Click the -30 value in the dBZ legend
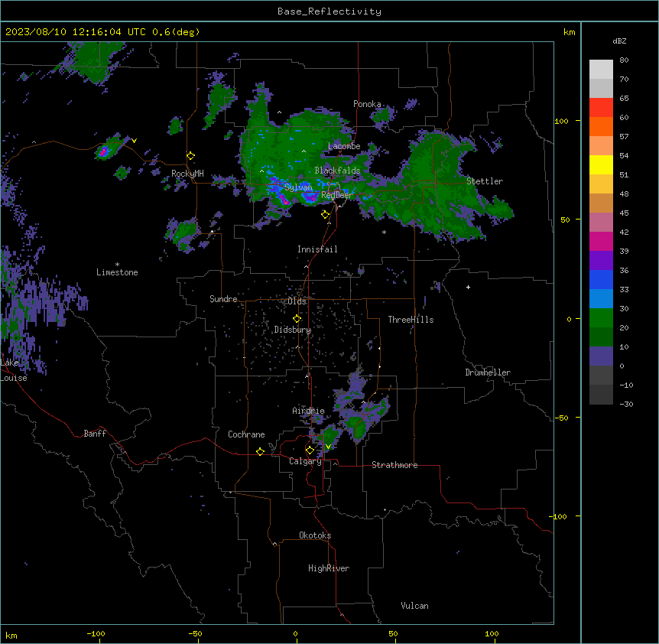Image resolution: width=659 pixels, height=644 pixels. click(x=626, y=404)
